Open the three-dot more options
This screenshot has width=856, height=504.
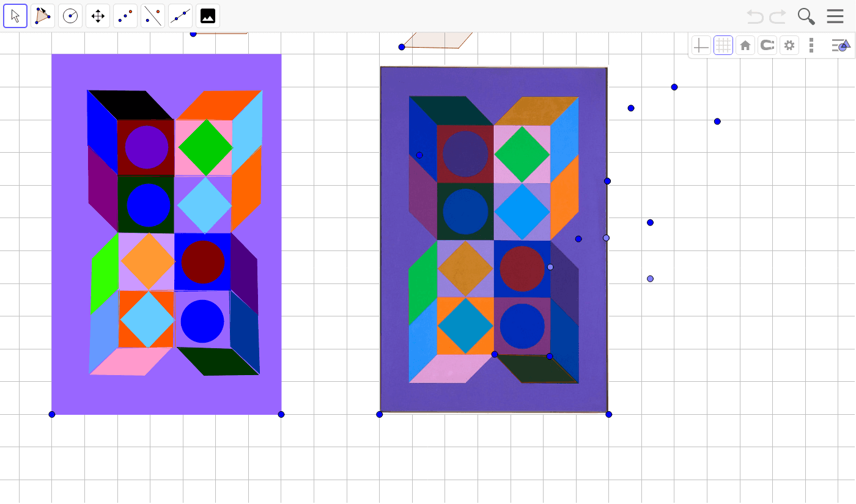pos(811,45)
